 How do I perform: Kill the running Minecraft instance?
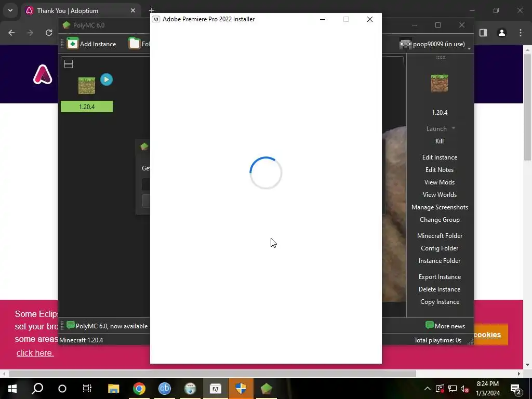coord(440,141)
